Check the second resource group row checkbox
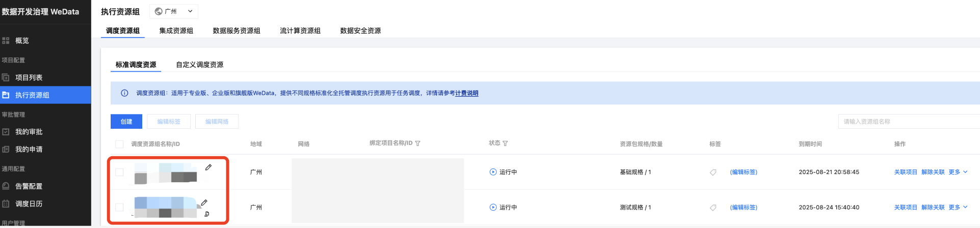 click(x=119, y=207)
